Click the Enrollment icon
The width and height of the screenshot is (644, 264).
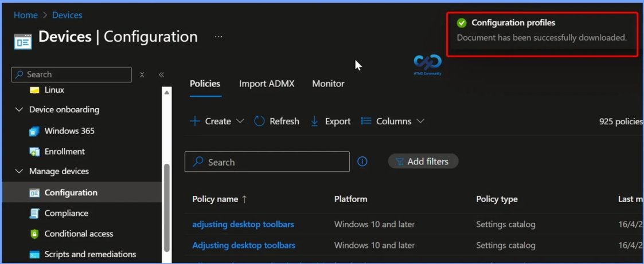34,152
